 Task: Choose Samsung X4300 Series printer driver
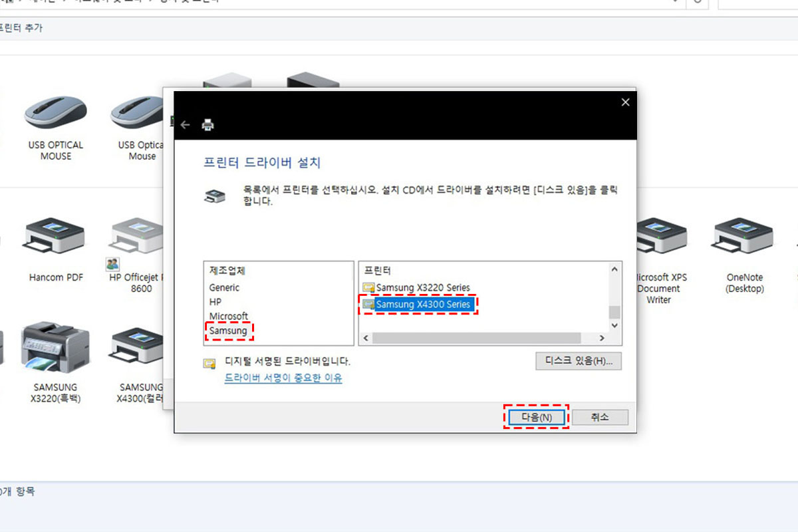click(x=423, y=305)
